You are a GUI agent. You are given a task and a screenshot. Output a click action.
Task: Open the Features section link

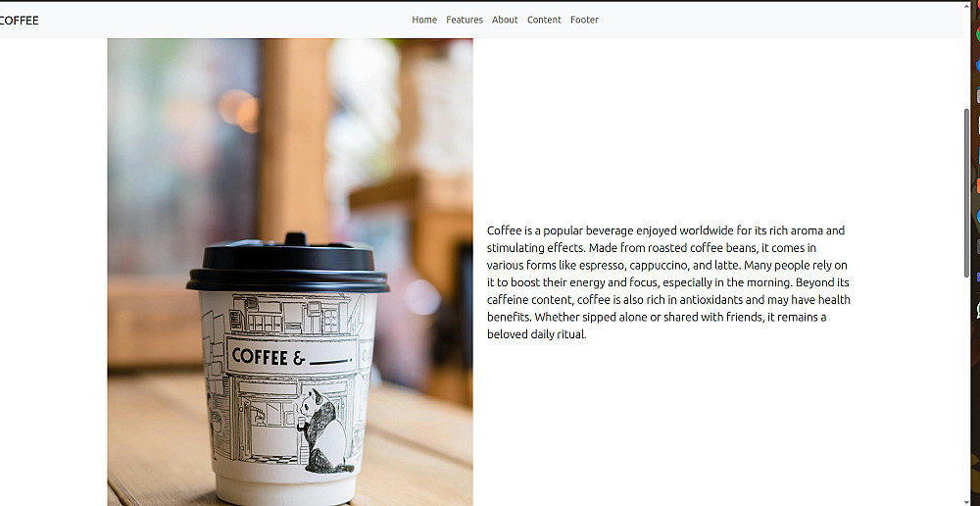click(465, 20)
